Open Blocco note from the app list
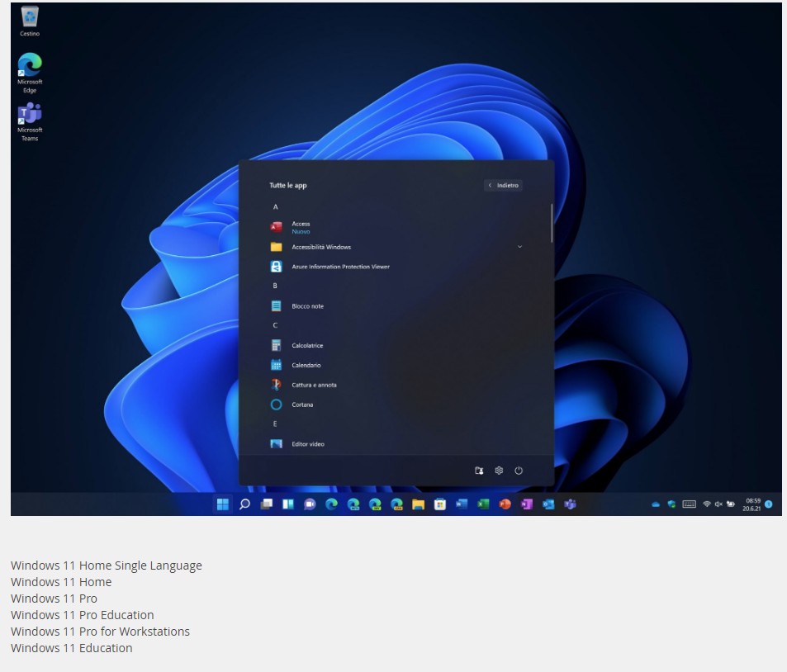The width and height of the screenshot is (787, 672). pos(396,306)
